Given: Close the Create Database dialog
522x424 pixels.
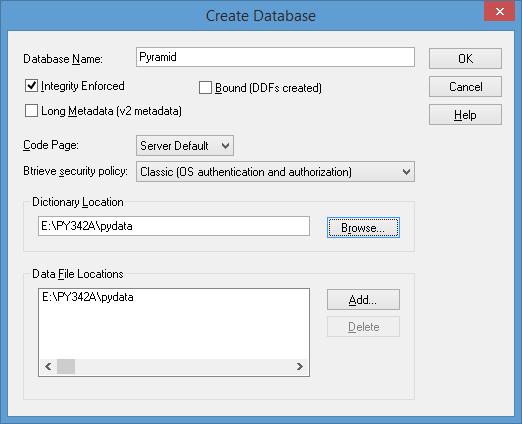Looking at the screenshot, I should (499, 11).
